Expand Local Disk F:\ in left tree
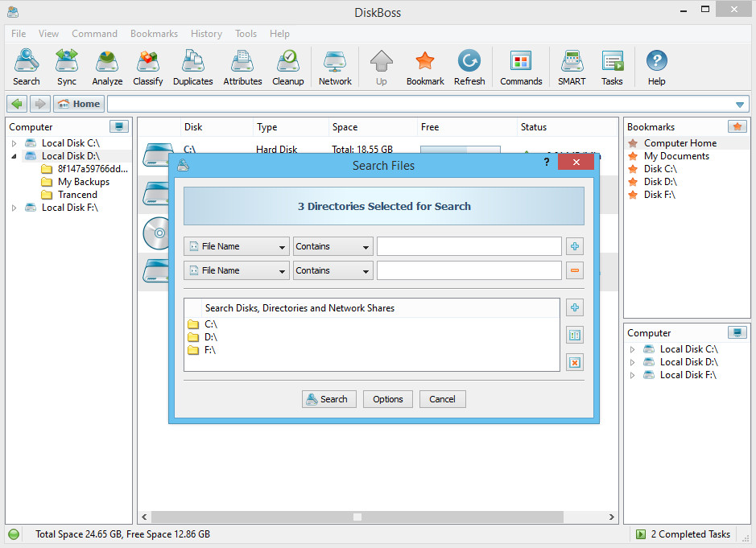Screen dimensions: 756x548 14,208
